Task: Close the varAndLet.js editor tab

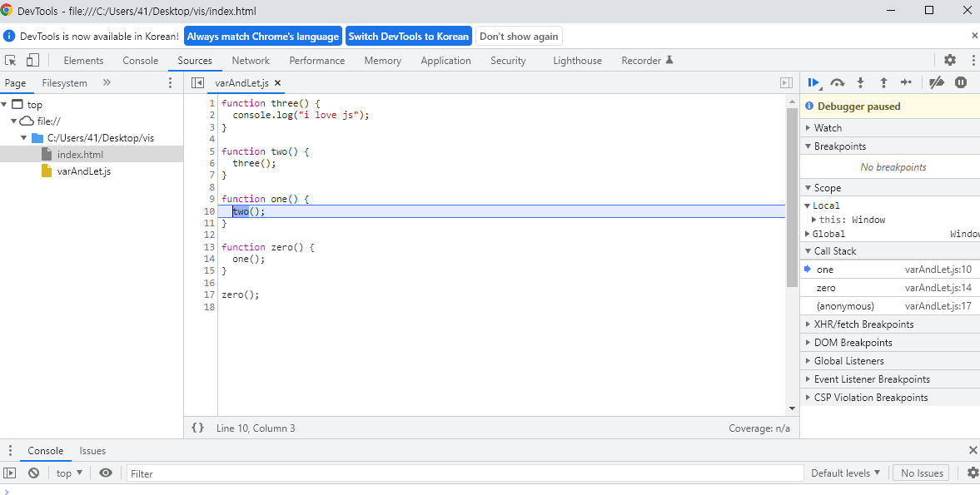Action: click(x=277, y=82)
